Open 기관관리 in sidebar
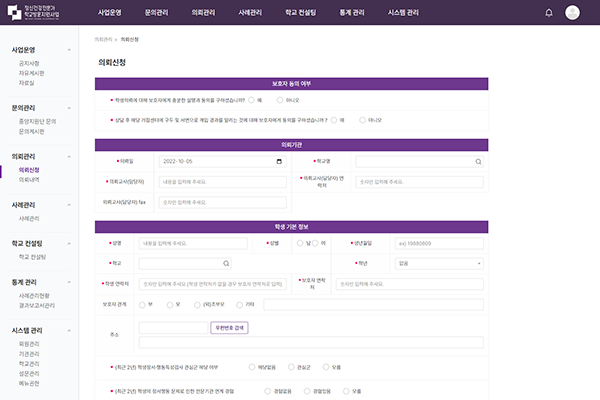Viewport: 600px width, 400px height. [29, 354]
